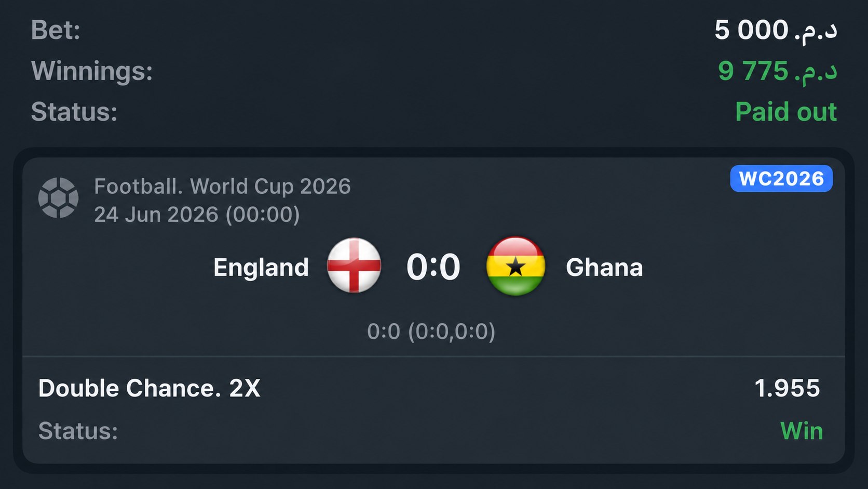
Task: Click the Winnings: label
Action: pyautogui.click(x=92, y=71)
